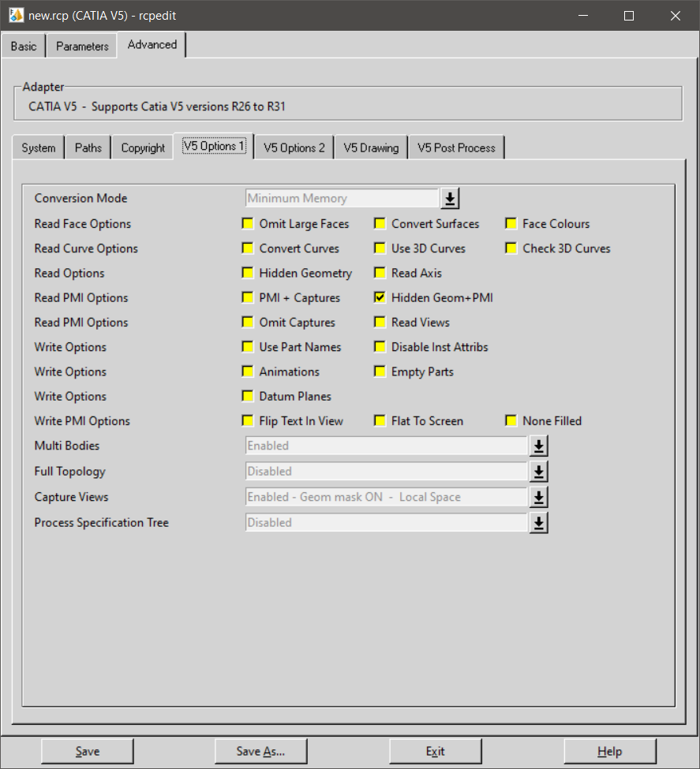Click the Save As... button
This screenshot has width=700, height=769.
(260, 752)
